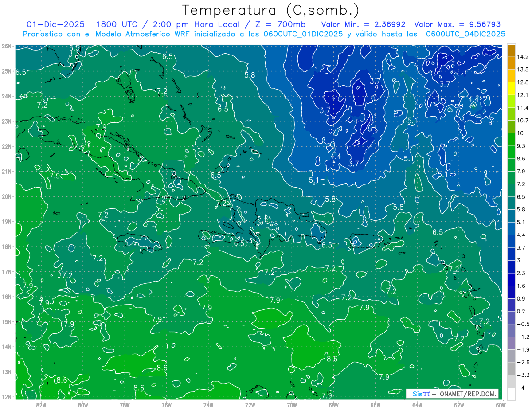The width and height of the screenshot is (532, 411).
Task: Click the white swatch below -4 on the scale
Action: [x=511, y=394]
